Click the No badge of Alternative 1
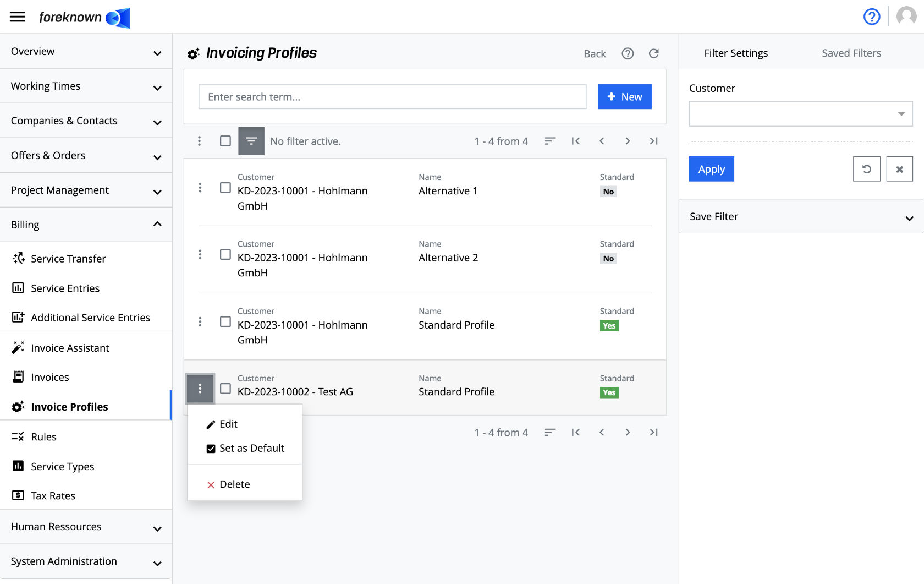Image resolution: width=924 pixels, height=584 pixels. click(x=608, y=192)
